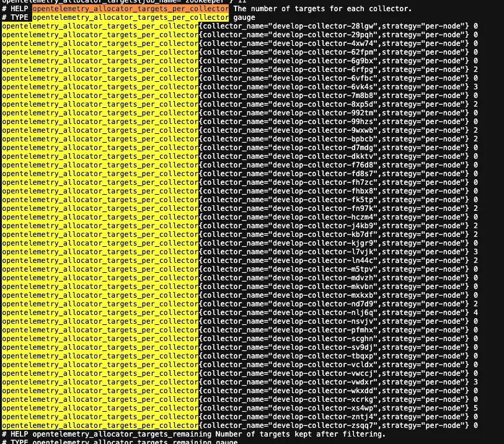Click the metric row for develop-collector-7m8b8
The image size is (504, 444).
pyautogui.click(x=240, y=95)
